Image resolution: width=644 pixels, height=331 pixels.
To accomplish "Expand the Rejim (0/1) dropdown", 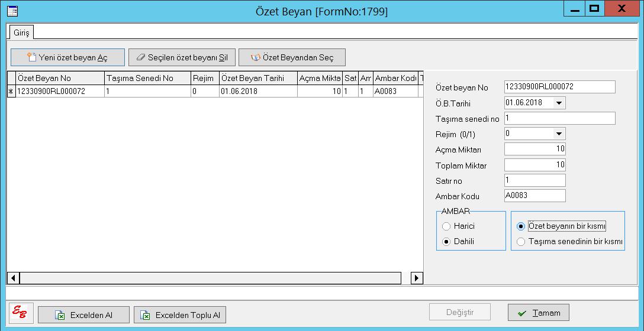I will [x=559, y=134].
